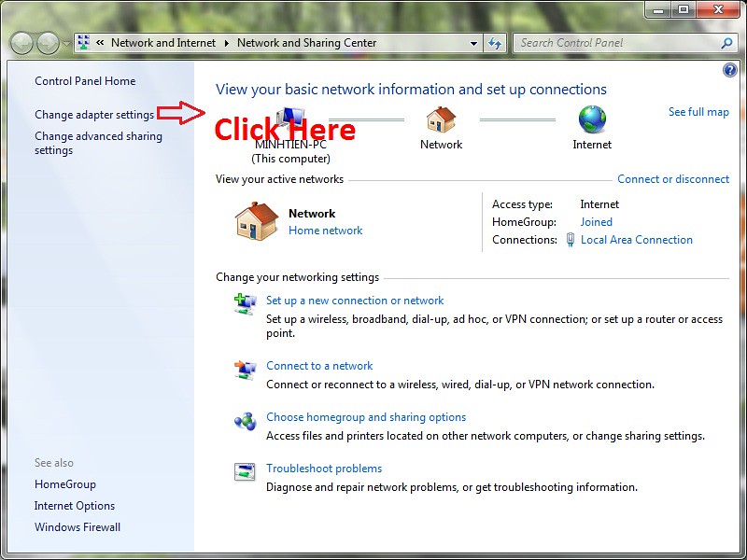Go back with the Back arrow button
The image size is (747, 560).
click(x=22, y=43)
